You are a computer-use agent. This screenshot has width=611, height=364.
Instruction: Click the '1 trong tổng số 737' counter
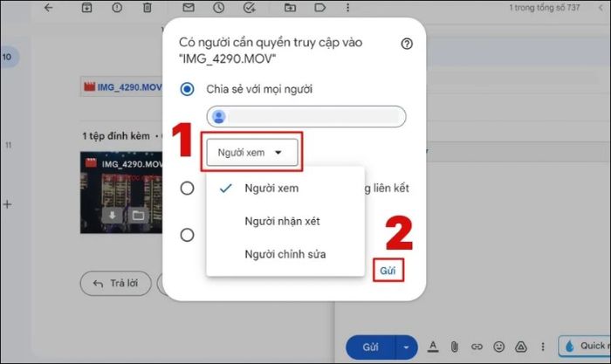(545, 7)
